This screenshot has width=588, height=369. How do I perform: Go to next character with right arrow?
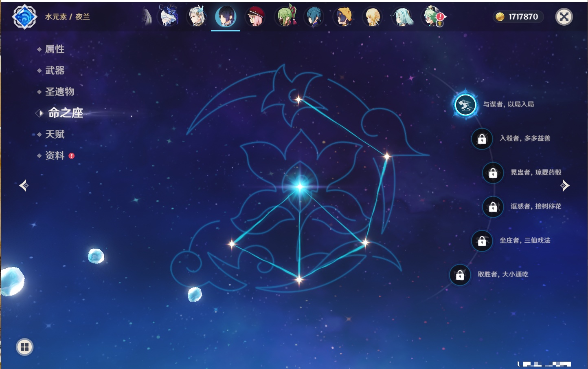(x=565, y=186)
